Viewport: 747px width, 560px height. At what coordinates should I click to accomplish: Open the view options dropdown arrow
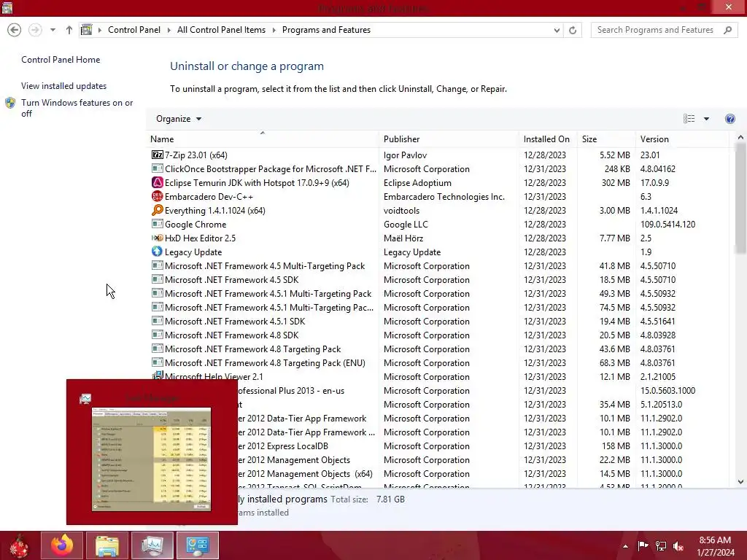[x=706, y=119]
